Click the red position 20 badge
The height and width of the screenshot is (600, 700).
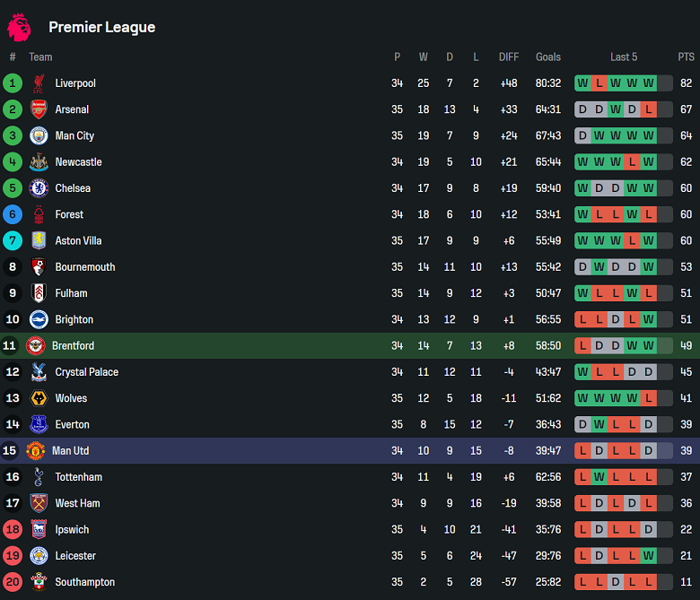tap(13, 582)
